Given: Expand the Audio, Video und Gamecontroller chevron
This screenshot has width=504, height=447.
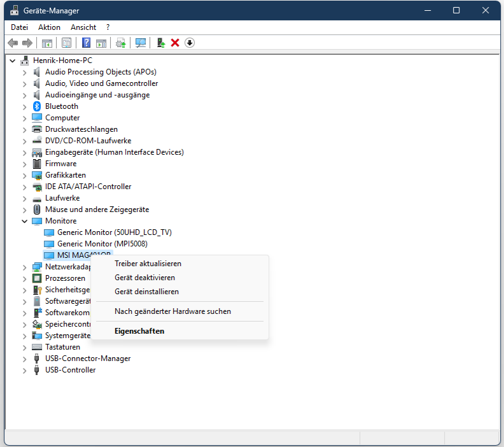Looking at the screenshot, I should [x=24, y=84].
